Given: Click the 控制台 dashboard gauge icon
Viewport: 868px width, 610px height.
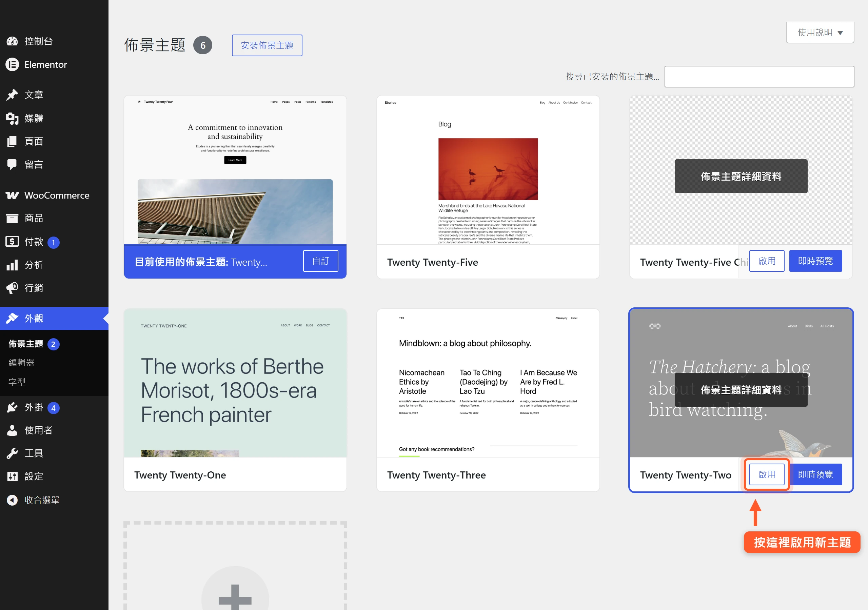Looking at the screenshot, I should [12, 41].
